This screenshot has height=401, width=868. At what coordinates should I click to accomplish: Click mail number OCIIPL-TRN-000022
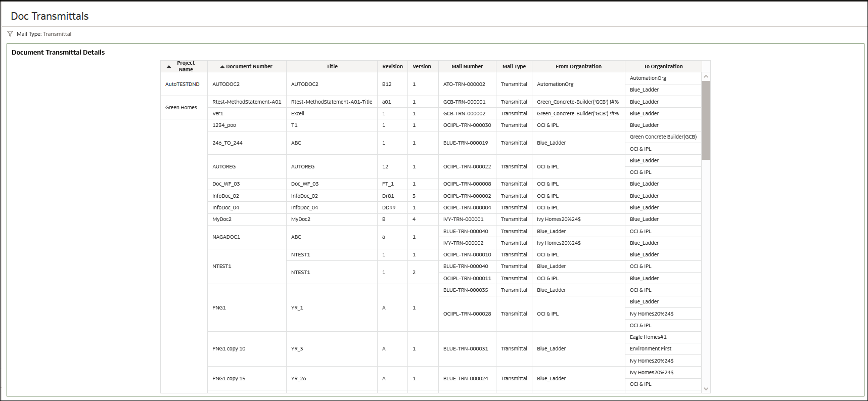(x=467, y=166)
